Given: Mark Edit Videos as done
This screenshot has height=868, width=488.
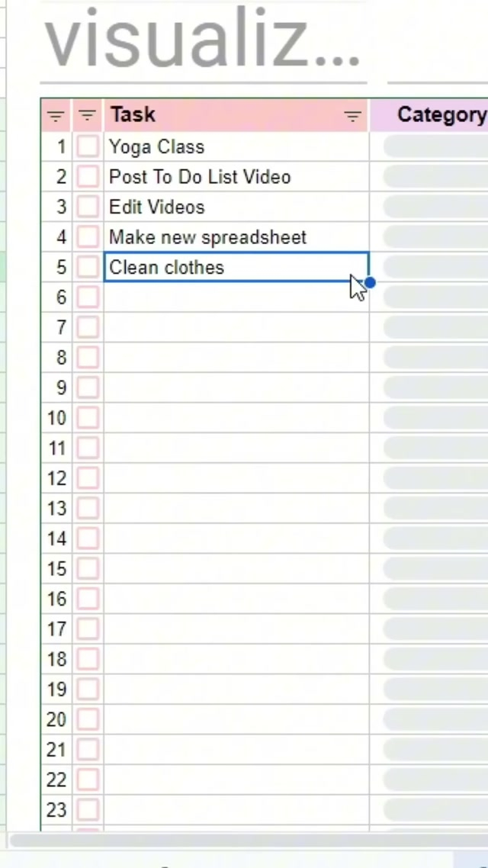Looking at the screenshot, I should 88,207.
